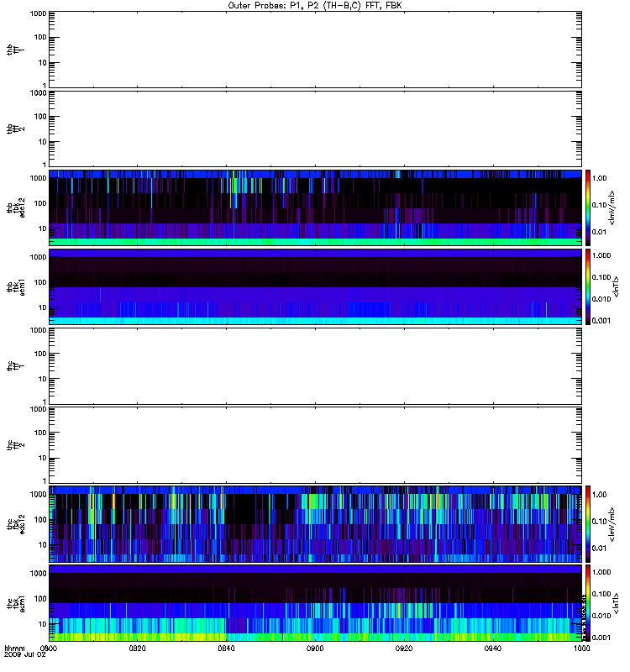Screen dimensions: 630x672
Task: Click the 'thc fff 2' panel label
Action: (x=15, y=445)
